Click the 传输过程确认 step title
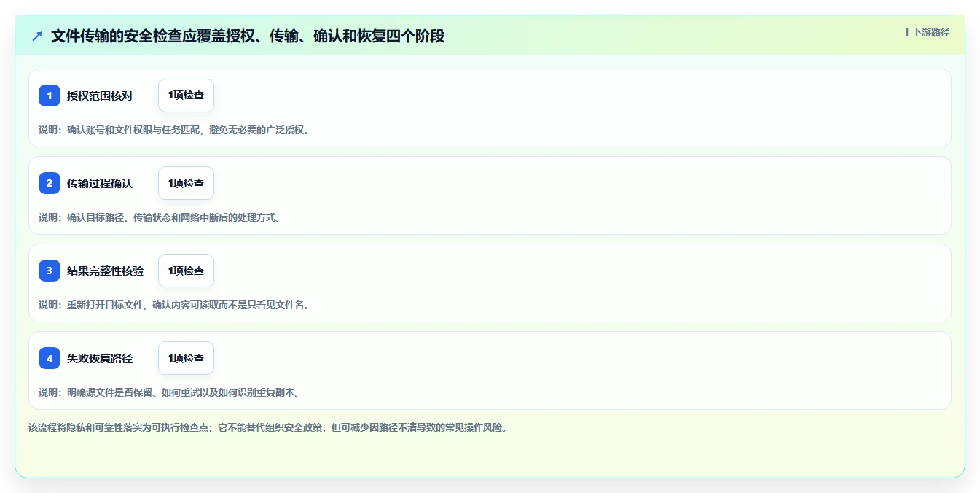 100,183
